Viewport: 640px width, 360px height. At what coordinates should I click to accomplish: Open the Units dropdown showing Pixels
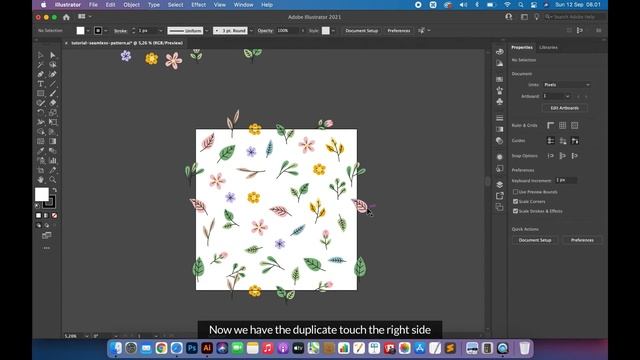pyautogui.click(x=567, y=84)
